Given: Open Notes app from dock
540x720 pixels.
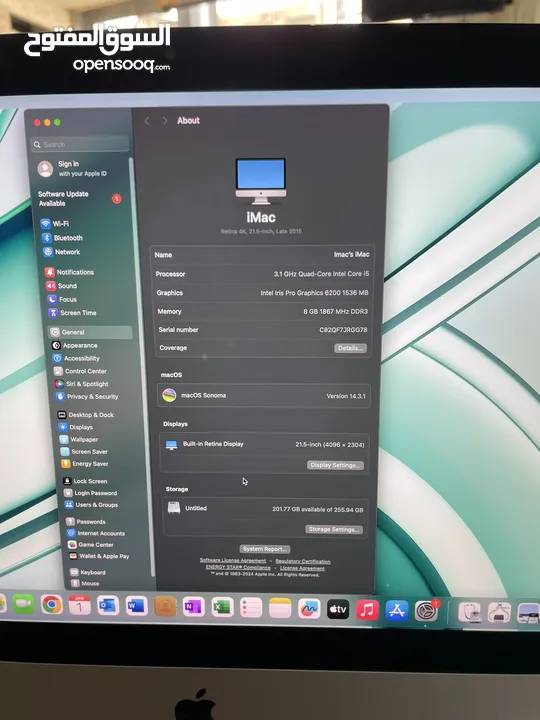Looking at the screenshot, I should tap(280, 608).
